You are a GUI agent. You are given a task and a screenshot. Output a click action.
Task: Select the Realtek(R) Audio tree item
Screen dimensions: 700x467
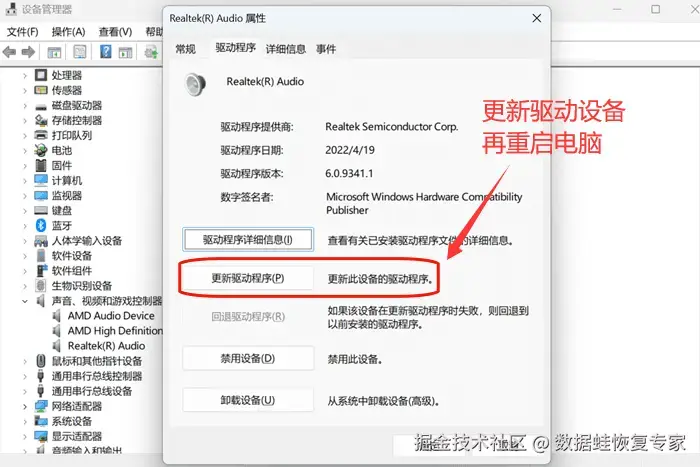tap(106, 346)
